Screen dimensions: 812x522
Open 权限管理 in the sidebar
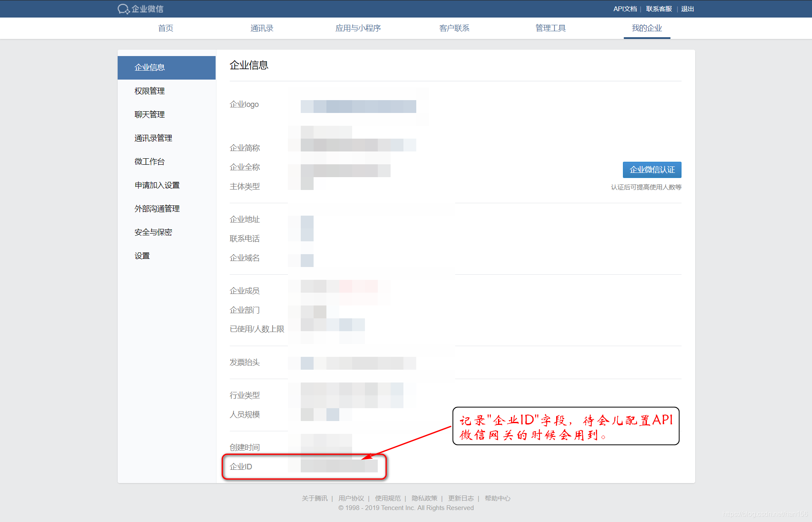[x=166, y=91]
